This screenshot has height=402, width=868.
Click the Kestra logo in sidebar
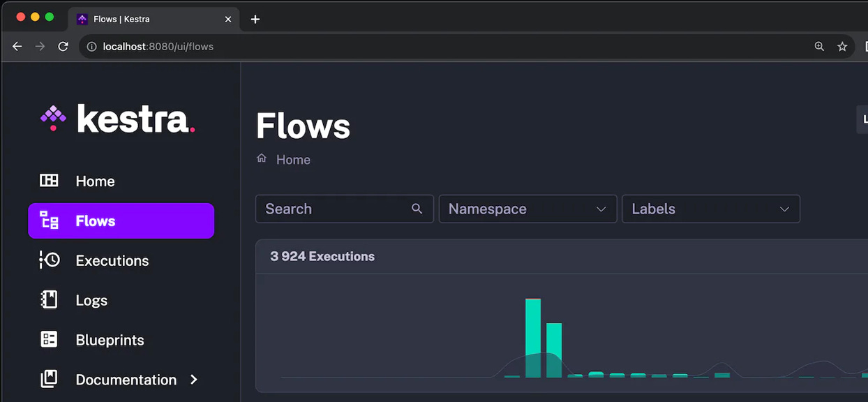(117, 119)
